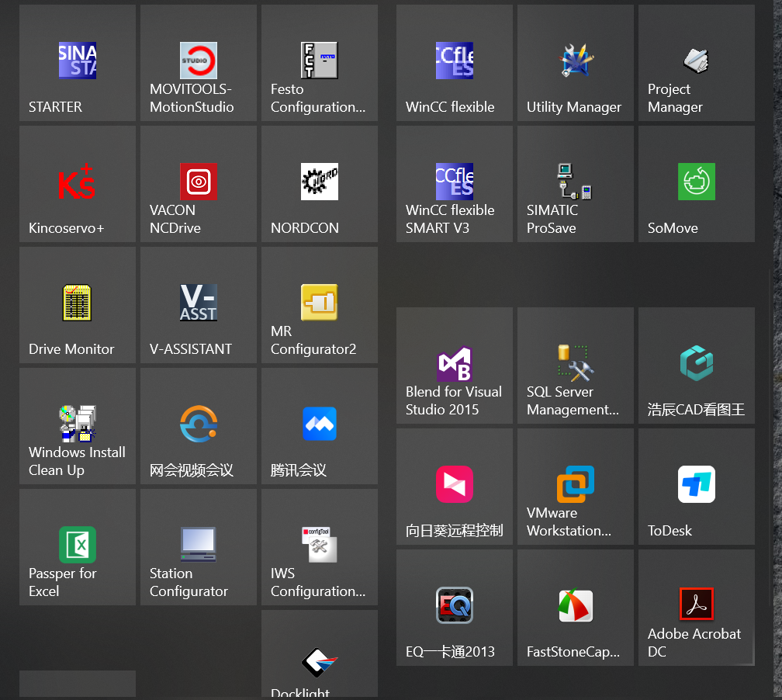
Task: Open WinCC flexible SMART V3
Action: pyautogui.click(x=455, y=184)
